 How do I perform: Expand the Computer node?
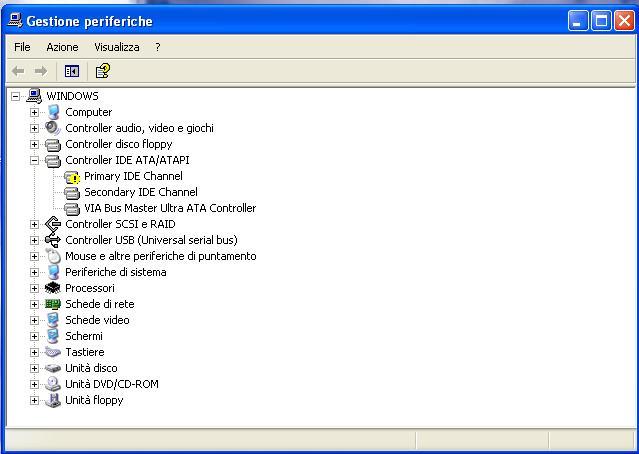[x=34, y=112]
